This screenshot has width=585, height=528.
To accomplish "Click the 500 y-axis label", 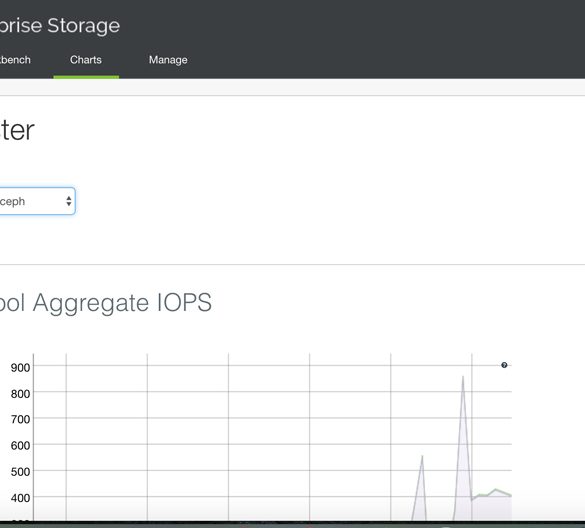I will click(x=20, y=472).
